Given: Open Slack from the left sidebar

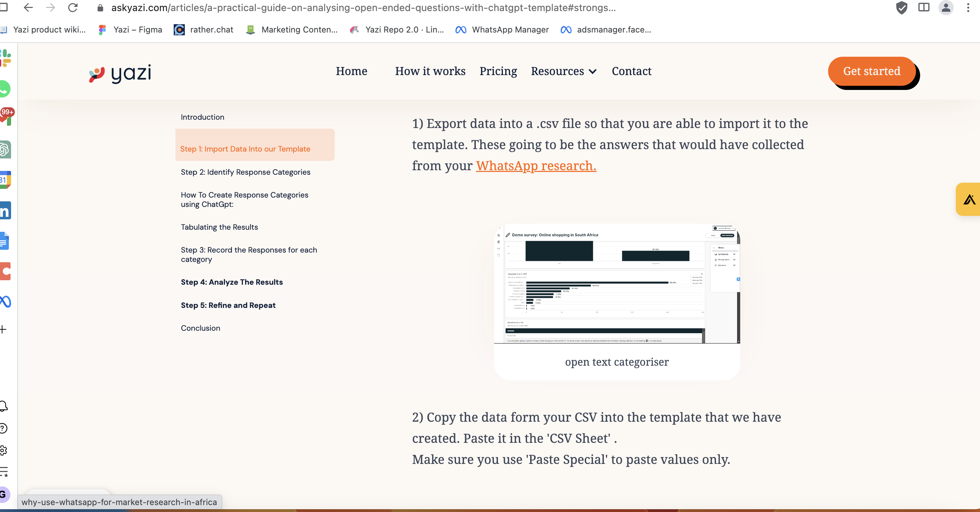Looking at the screenshot, I should tap(4, 58).
